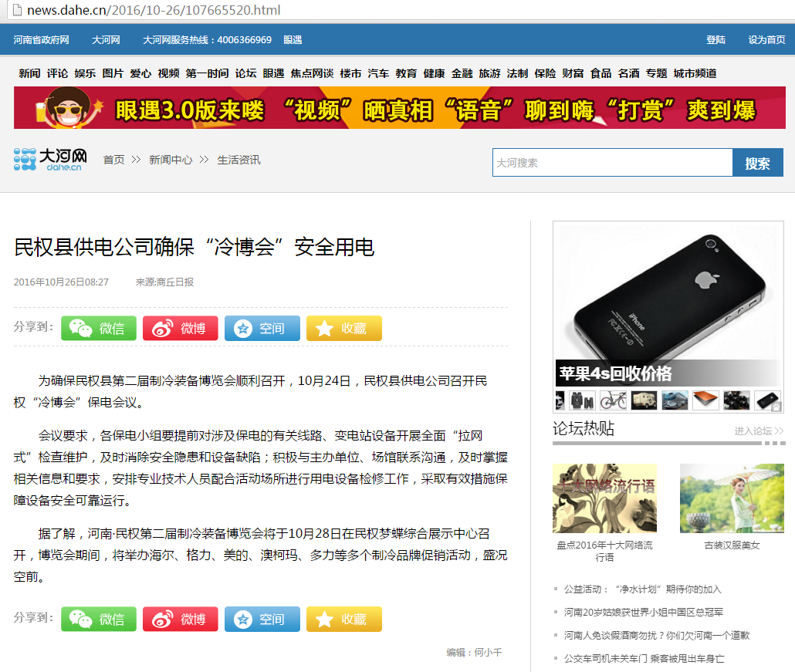The height and width of the screenshot is (672, 795).
Task: Click the bottom 收藏 star favorite button
Action: pos(343,619)
